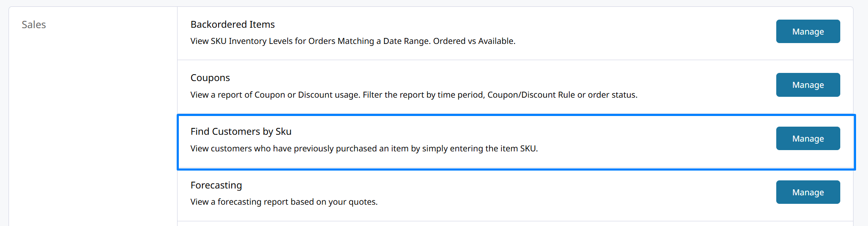Screen dimensions: 868x226
Task: Click the previously purchased customers description
Action: click(x=364, y=148)
